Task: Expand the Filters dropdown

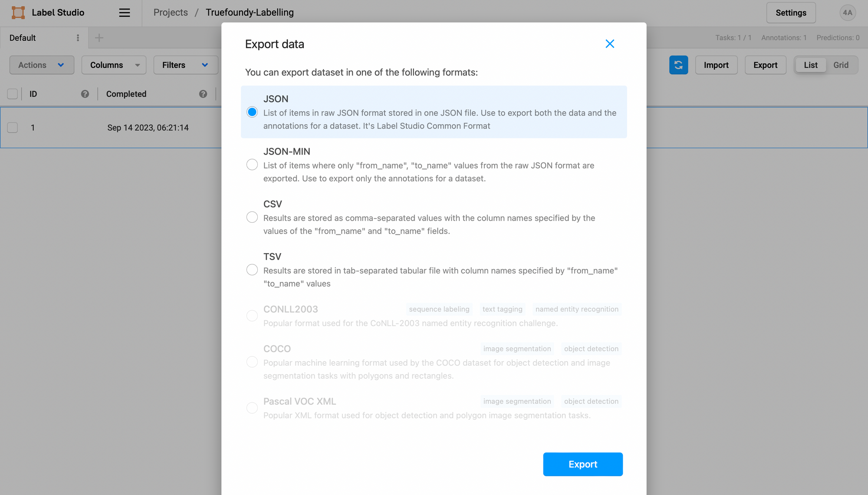Action: [x=185, y=65]
